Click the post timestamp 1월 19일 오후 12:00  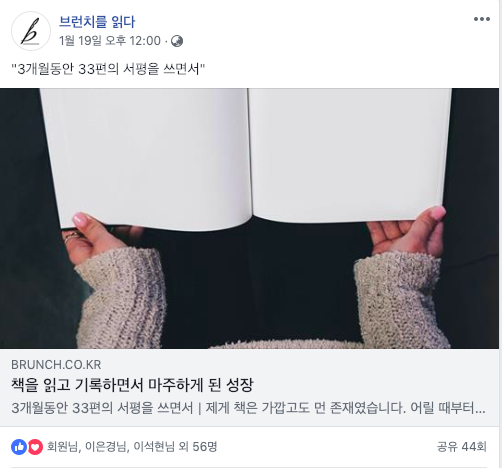(x=110, y=41)
